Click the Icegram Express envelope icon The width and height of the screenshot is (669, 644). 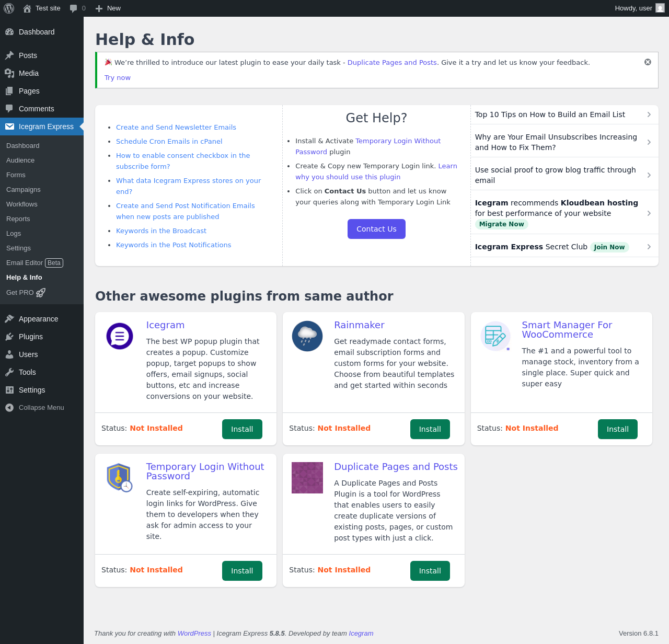click(x=9, y=126)
